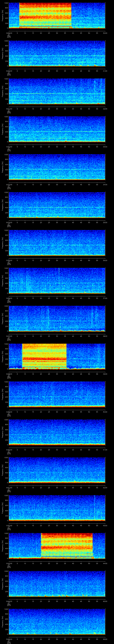Click the spectrogram plot starting at 8:35:00
Viewport: 114px width, 644px height.
[x=57, y=243]
